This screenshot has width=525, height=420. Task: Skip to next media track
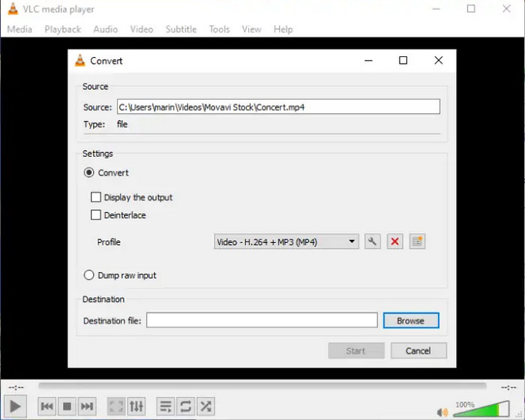pos(87,406)
